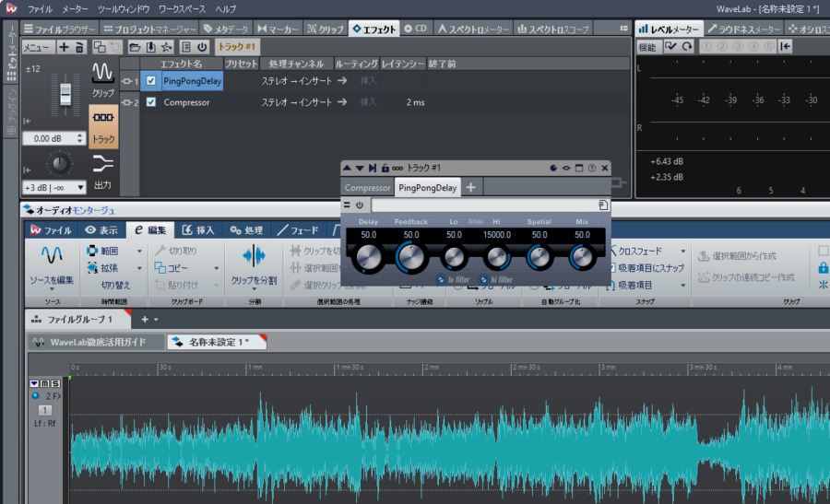Screen dimensions: 830x504
Task: Add a new effect with plus icon
Action: point(64,47)
